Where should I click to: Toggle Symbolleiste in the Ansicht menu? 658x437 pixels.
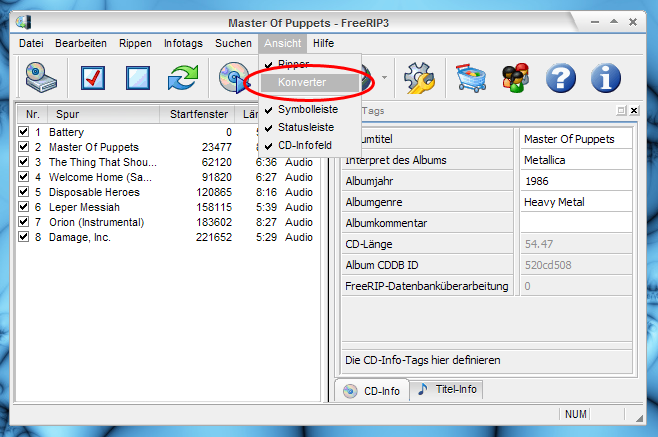[310, 110]
